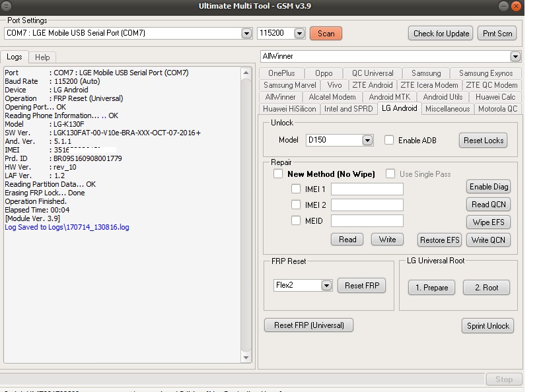Open the ZTE Icera Modem tab
The width and height of the screenshot is (541, 392).
tap(429, 85)
